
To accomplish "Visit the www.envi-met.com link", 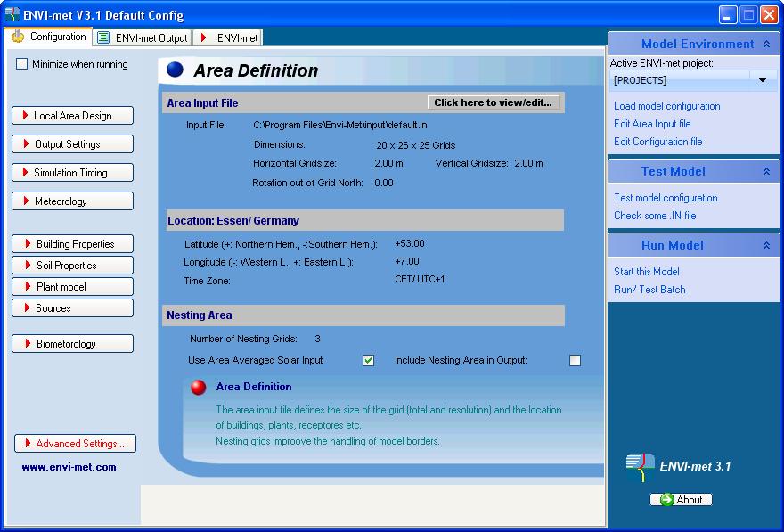I will tap(69, 467).
